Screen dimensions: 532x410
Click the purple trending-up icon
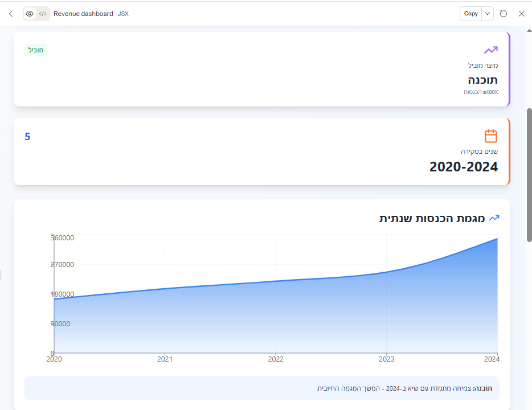490,50
